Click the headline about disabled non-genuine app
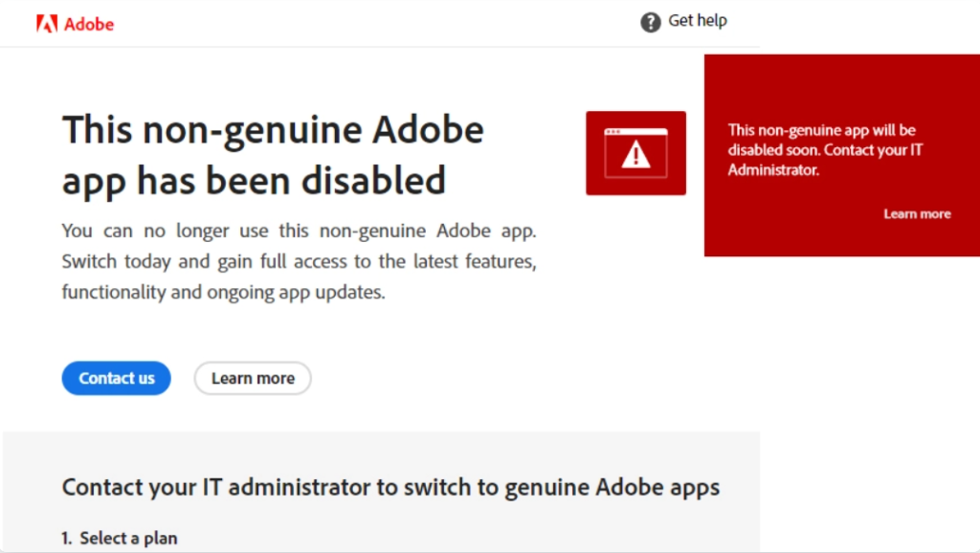980x553 pixels. pos(273,155)
